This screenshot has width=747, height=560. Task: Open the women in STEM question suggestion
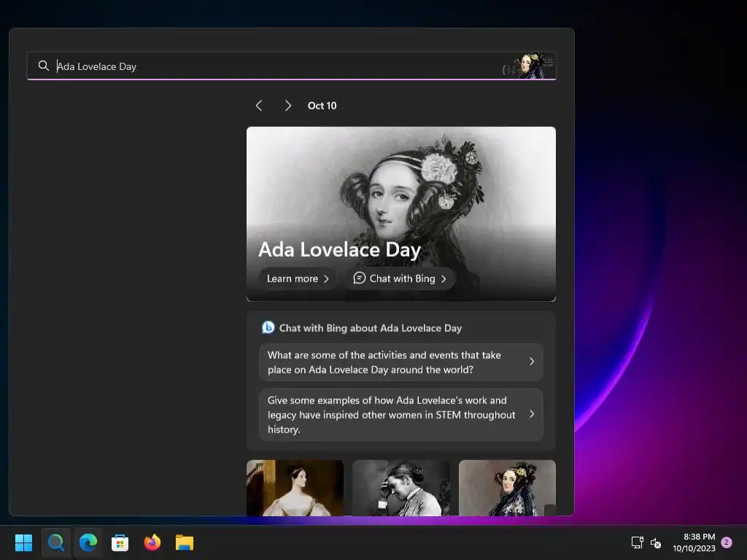coord(401,415)
